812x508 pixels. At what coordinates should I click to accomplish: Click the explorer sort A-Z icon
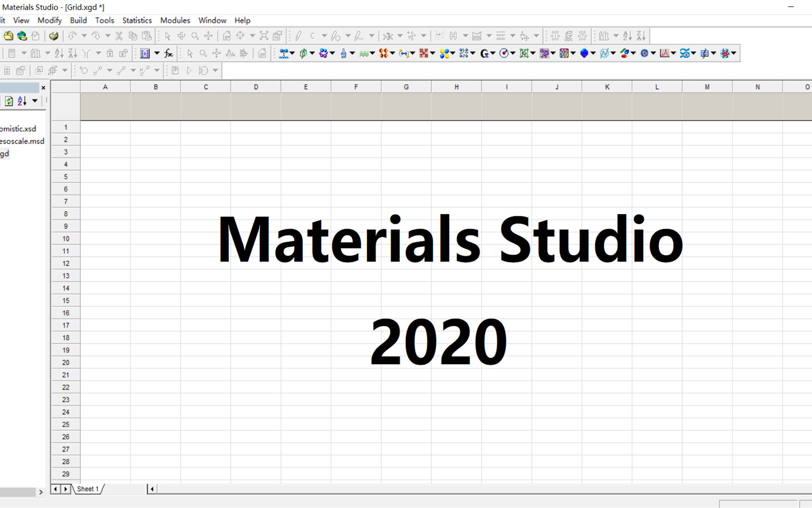22,101
